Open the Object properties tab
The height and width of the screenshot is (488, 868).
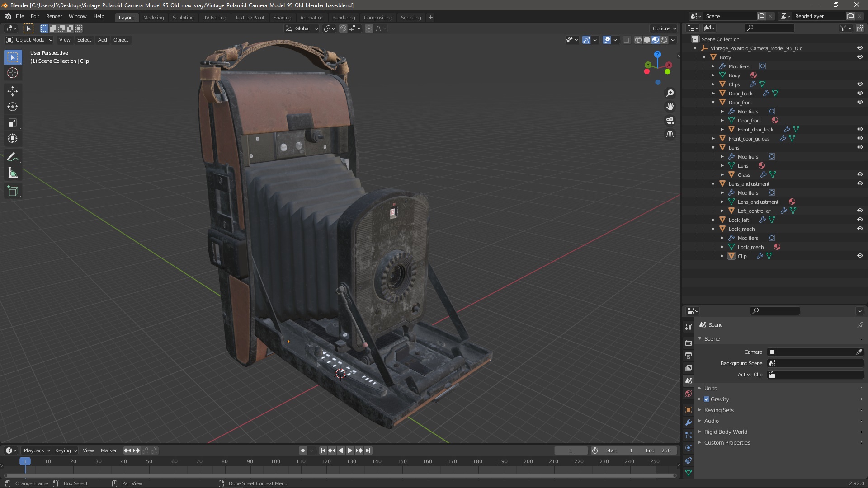[x=689, y=410]
